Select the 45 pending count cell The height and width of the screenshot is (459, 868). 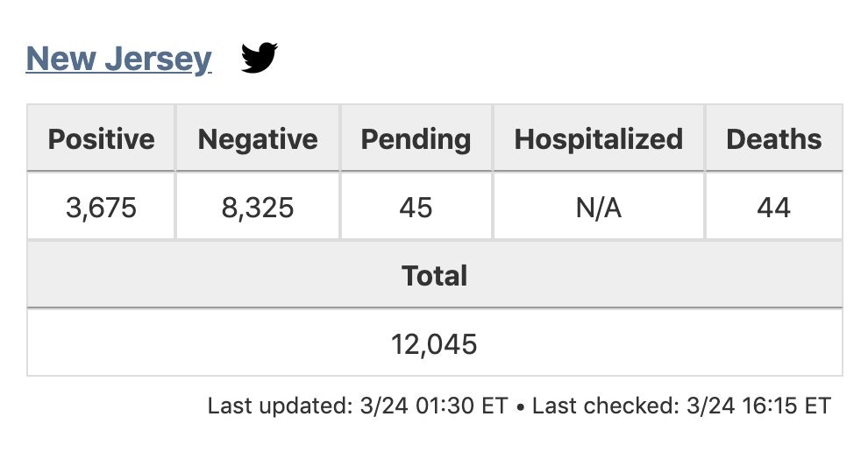(416, 208)
